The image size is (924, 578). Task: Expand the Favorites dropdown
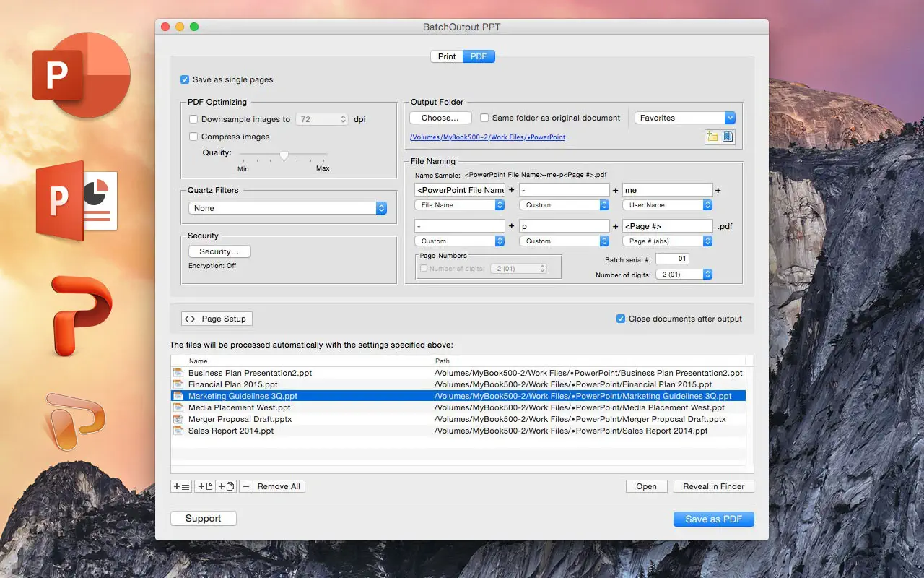[x=684, y=118]
